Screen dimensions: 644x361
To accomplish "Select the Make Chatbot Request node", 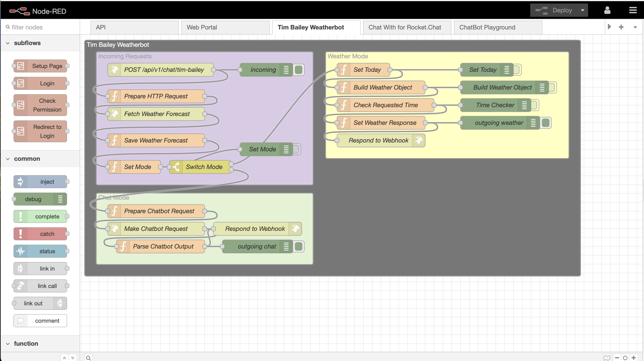I will point(156,229).
